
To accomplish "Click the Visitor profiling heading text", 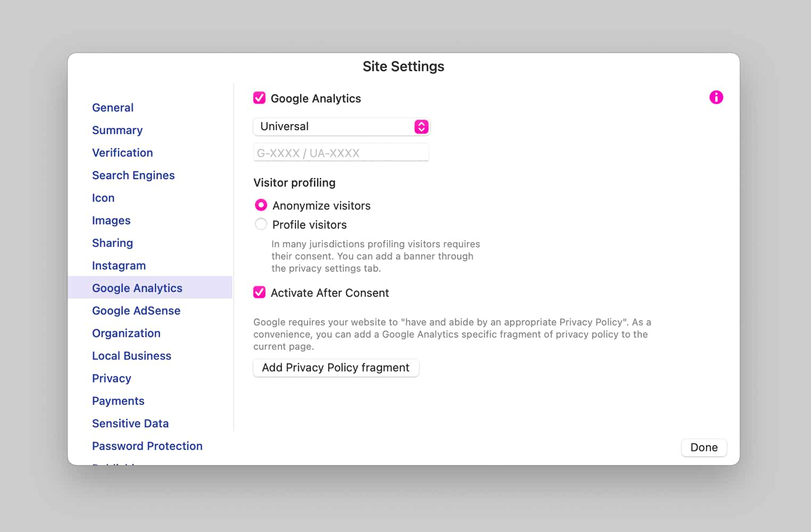I will tap(294, 182).
